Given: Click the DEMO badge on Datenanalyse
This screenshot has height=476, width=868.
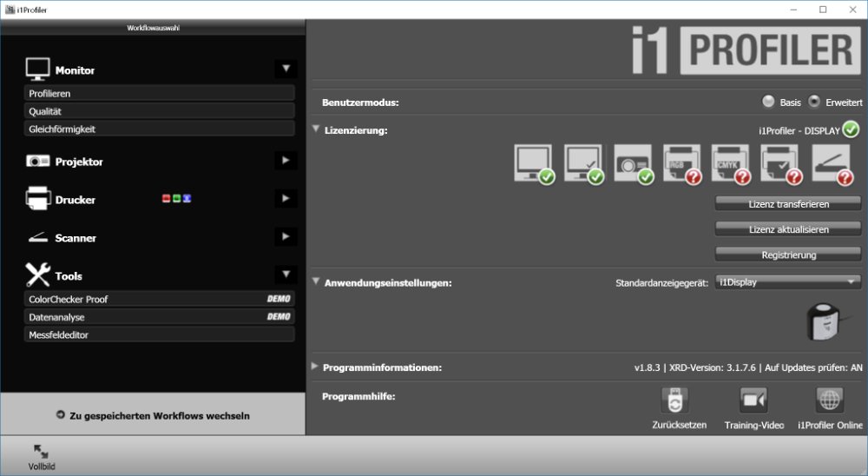Looking at the screenshot, I should [x=279, y=316].
